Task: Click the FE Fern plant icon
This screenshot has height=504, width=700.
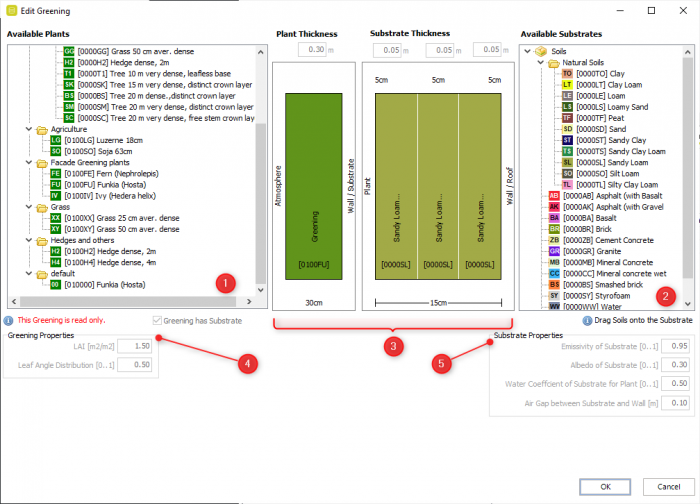Action: tap(55, 173)
